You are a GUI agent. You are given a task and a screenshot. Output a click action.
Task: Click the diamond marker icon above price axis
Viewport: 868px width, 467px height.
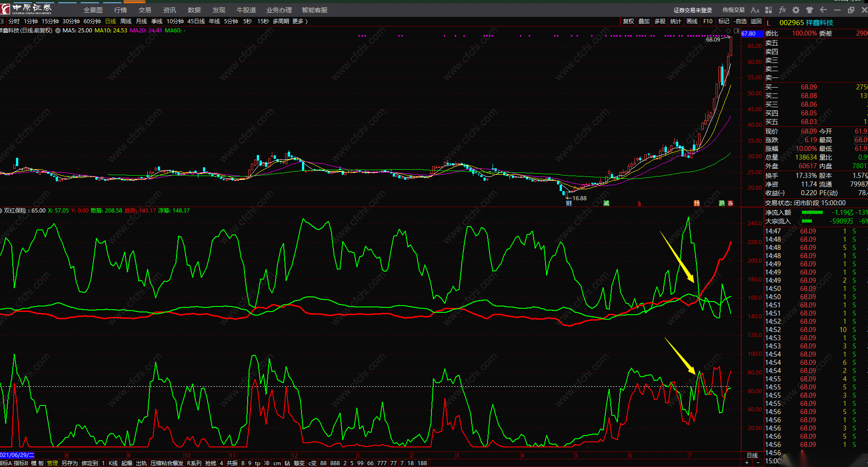point(728,31)
